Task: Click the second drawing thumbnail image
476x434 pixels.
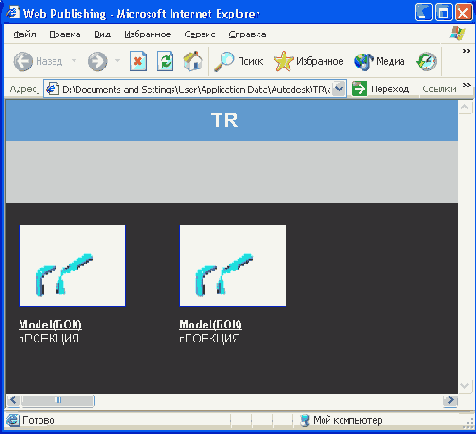Action: tap(233, 265)
